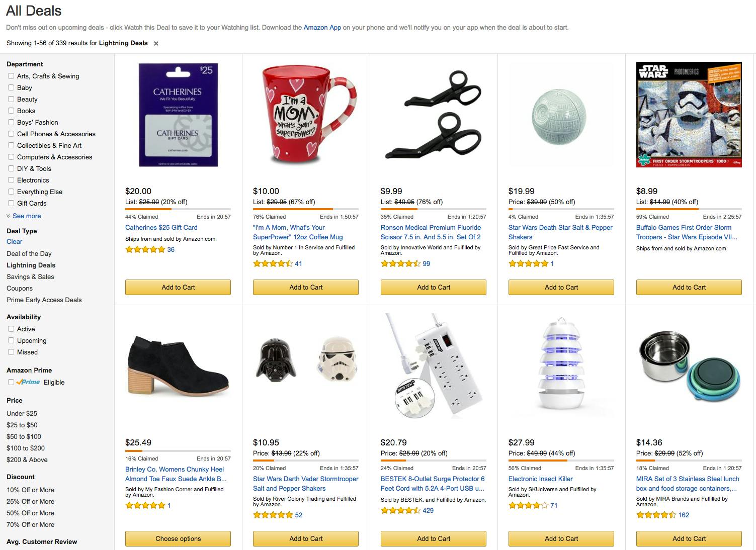Choose 50% Off or More discount
756x550 pixels.
coord(31,513)
